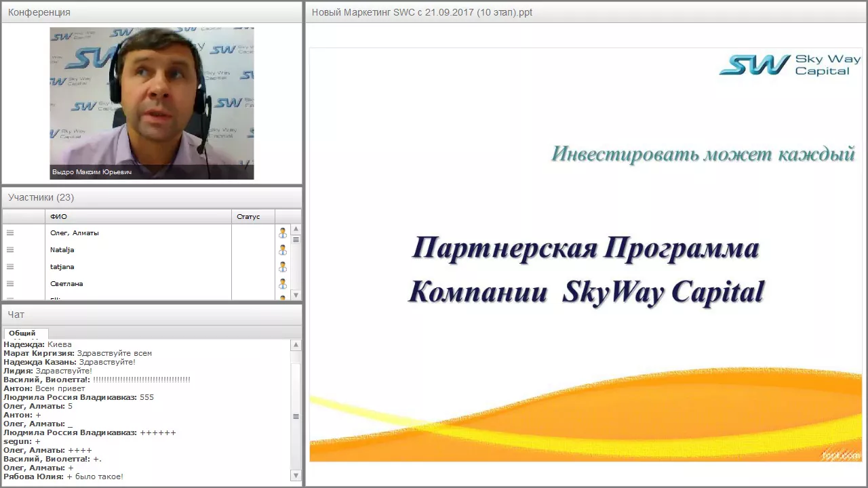Click the participants list scroll-up arrow
The width and height of the screenshot is (868, 488).
point(296,229)
